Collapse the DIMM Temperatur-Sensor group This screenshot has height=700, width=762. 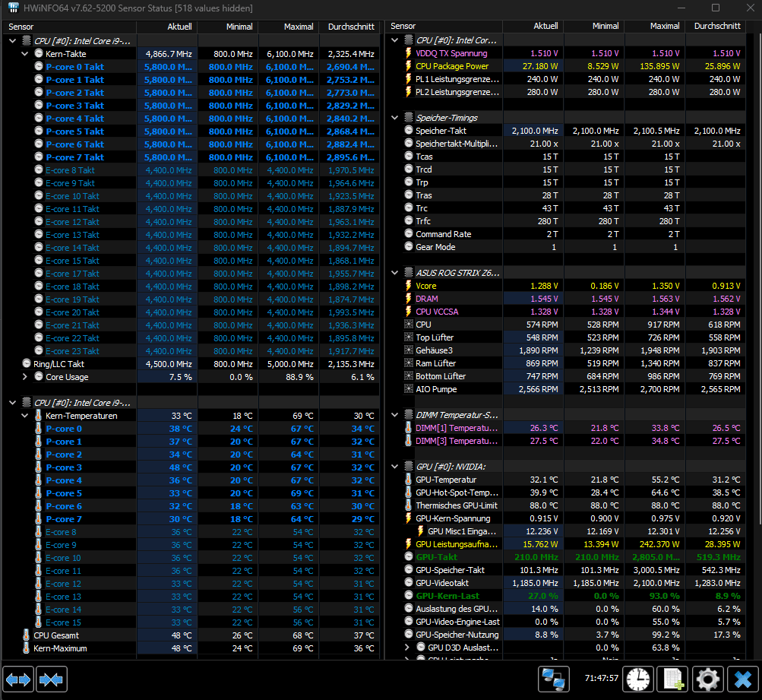[394, 415]
